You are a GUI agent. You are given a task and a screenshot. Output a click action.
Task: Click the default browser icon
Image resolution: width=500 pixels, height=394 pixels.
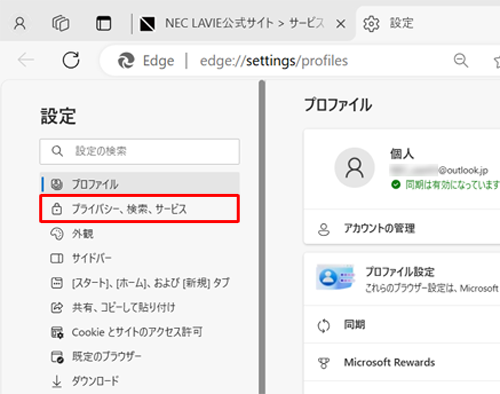tap(57, 357)
